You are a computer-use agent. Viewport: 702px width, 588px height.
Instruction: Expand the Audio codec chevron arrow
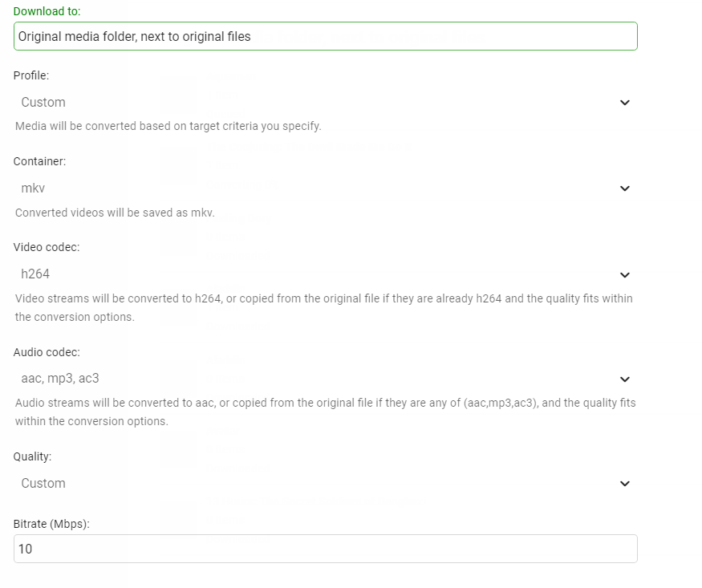click(x=625, y=379)
